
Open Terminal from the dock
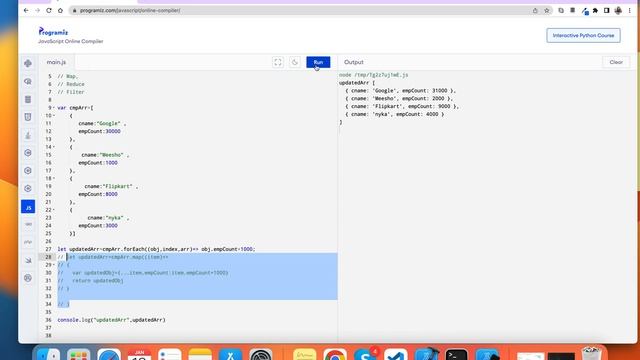click(456, 354)
